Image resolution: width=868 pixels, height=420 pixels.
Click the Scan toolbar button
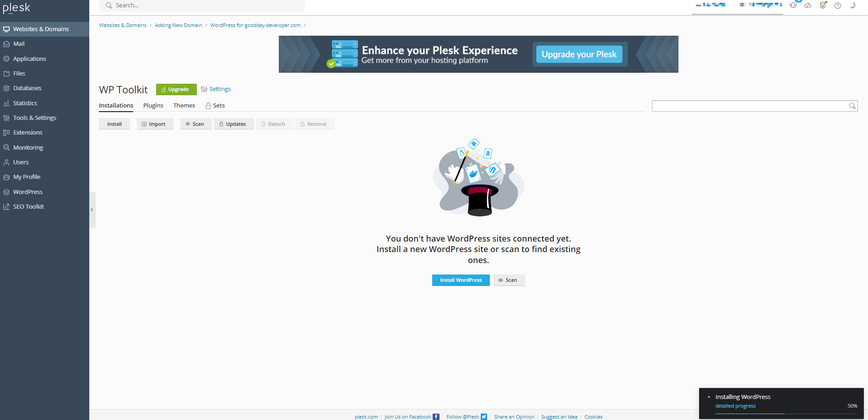(196, 124)
